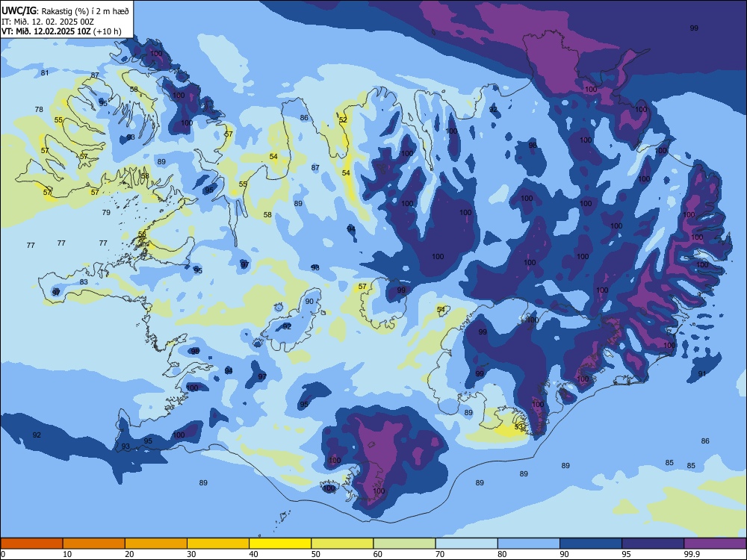747x560 pixels.
Task: Click the '81' humidity value on the map
Action: [x=45, y=73]
